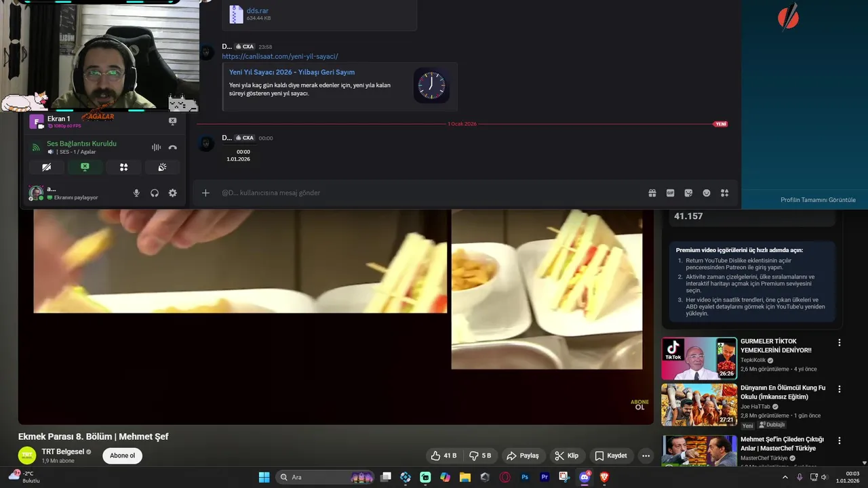Open Task View on the taskbar

click(386, 477)
